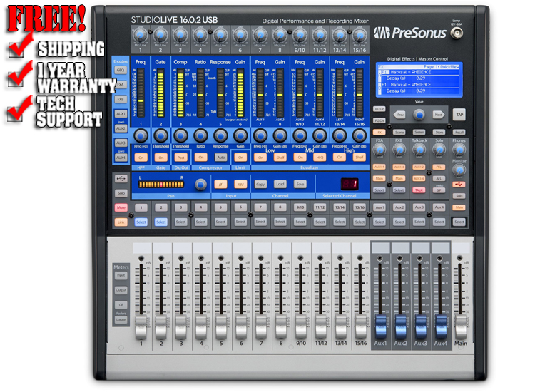Click the blue Aux1 fader
The height and width of the screenshot is (392, 535).
tap(380, 326)
